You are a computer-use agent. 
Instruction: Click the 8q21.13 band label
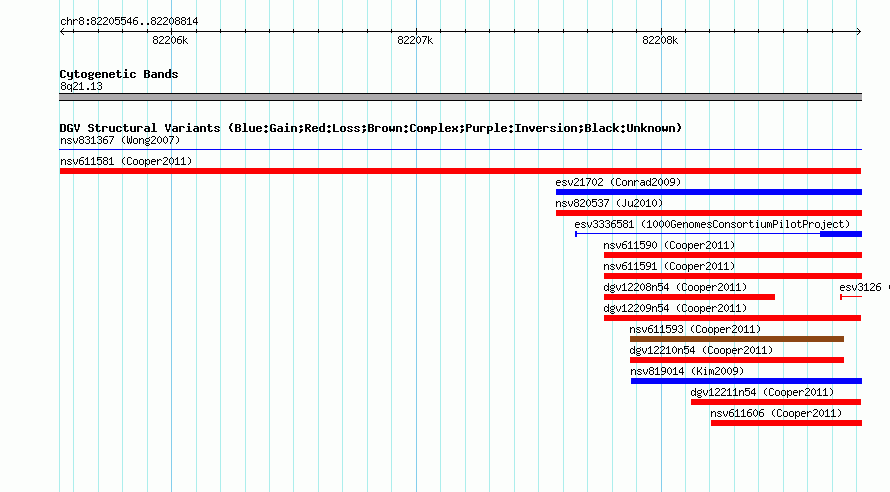pyautogui.click(x=81, y=86)
